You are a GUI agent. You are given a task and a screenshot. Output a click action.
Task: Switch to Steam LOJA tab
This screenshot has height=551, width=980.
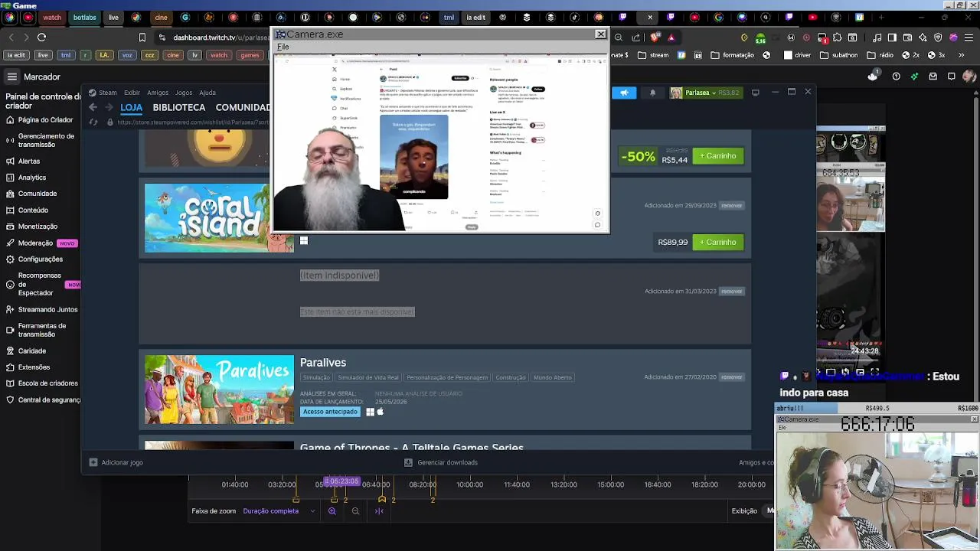pyautogui.click(x=132, y=108)
